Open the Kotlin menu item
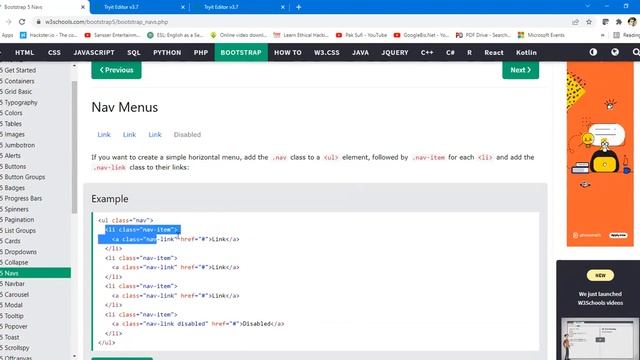The image size is (640, 360). (x=526, y=52)
